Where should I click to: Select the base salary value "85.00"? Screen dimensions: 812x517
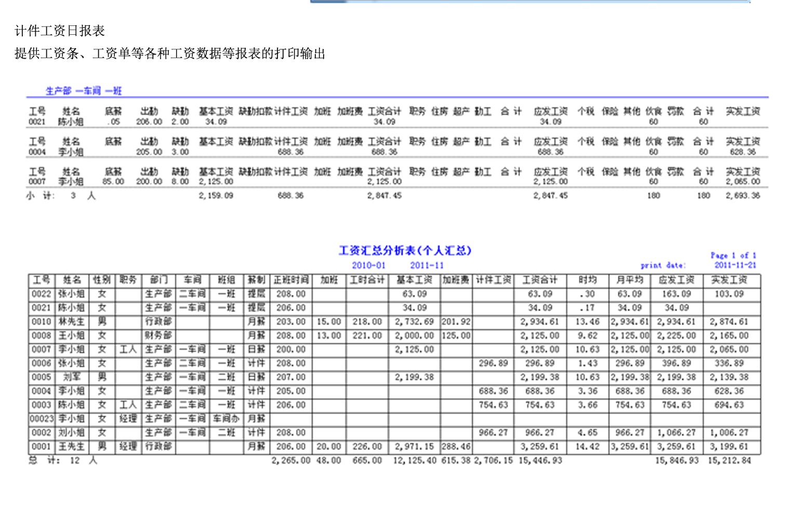coord(113,182)
